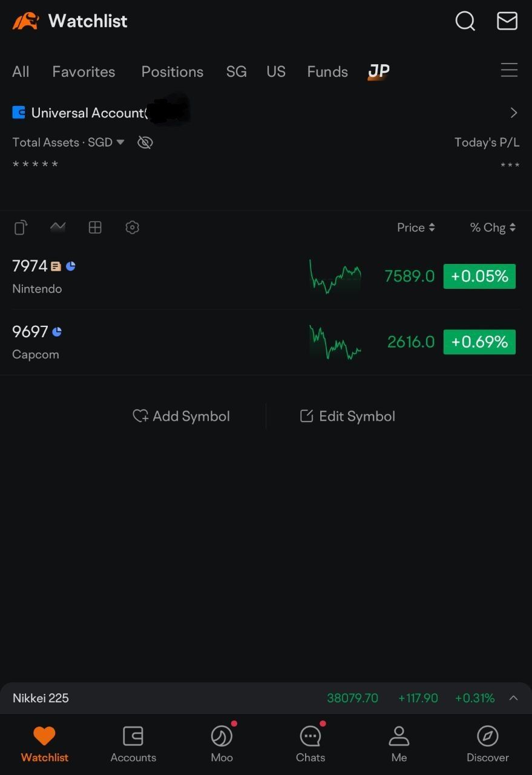The width and height of the screenshot is (532, 775).
Task: Select the US watchlist tab
Action: [276, 71]
